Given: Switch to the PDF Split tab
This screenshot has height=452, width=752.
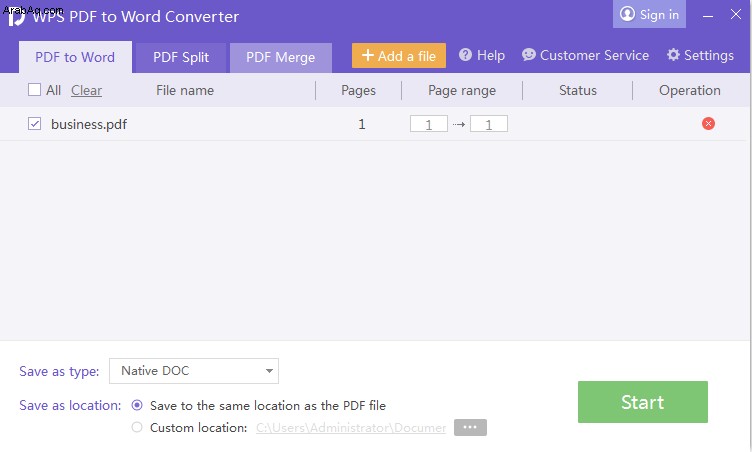Looking at the screenshot, I should point(181,58).
